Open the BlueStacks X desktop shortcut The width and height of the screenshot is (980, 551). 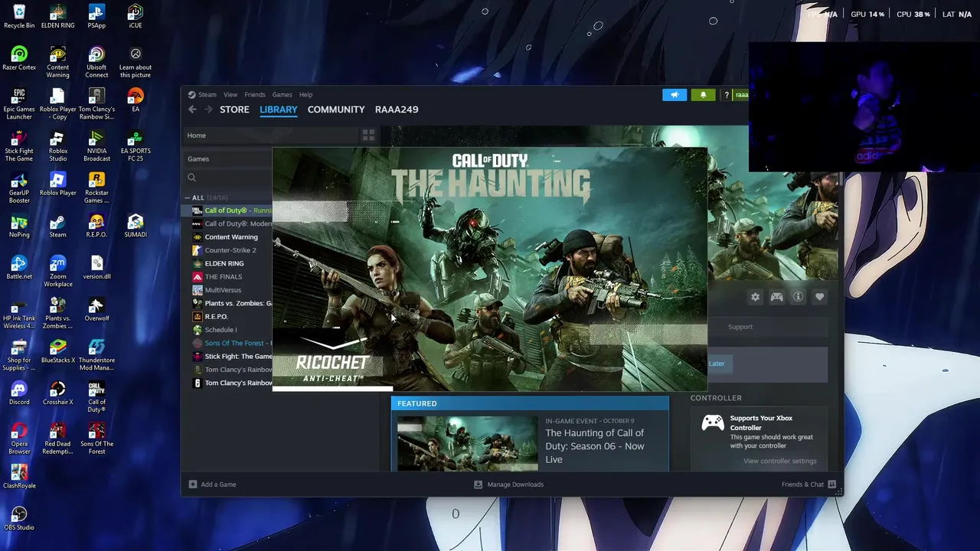pos(58,352)
